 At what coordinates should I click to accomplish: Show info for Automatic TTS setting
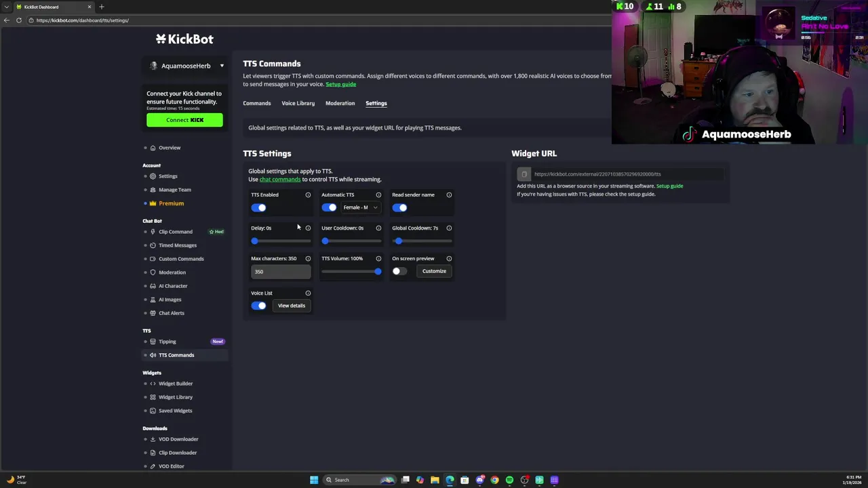378,195
